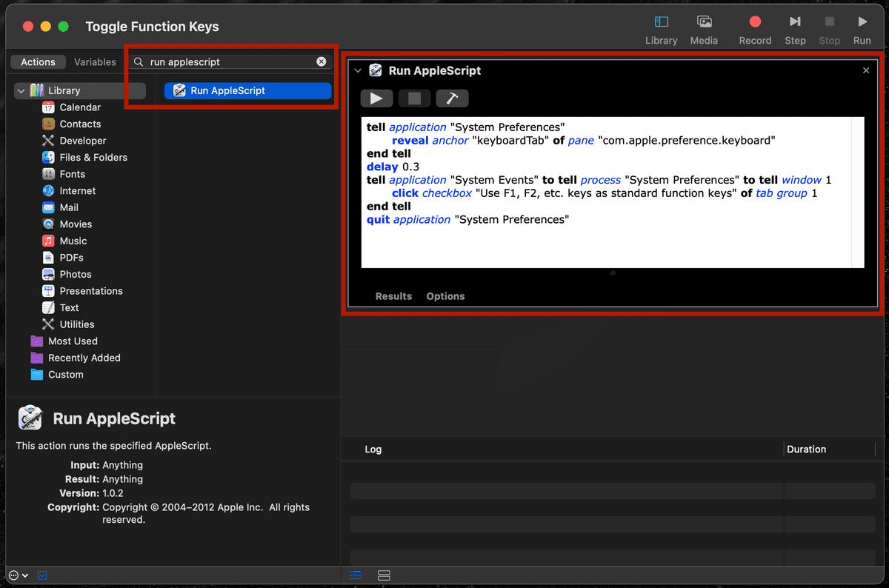Screen dimensions: 889x588
Task: Clear the search field with the X button
Action: click(x=321, y=61)
